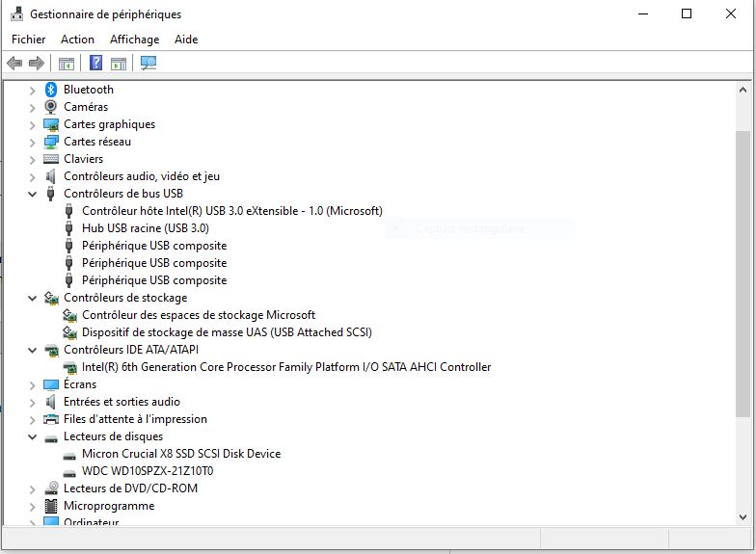
Task: Expand the Claviers category
Action: pos(33,160)
